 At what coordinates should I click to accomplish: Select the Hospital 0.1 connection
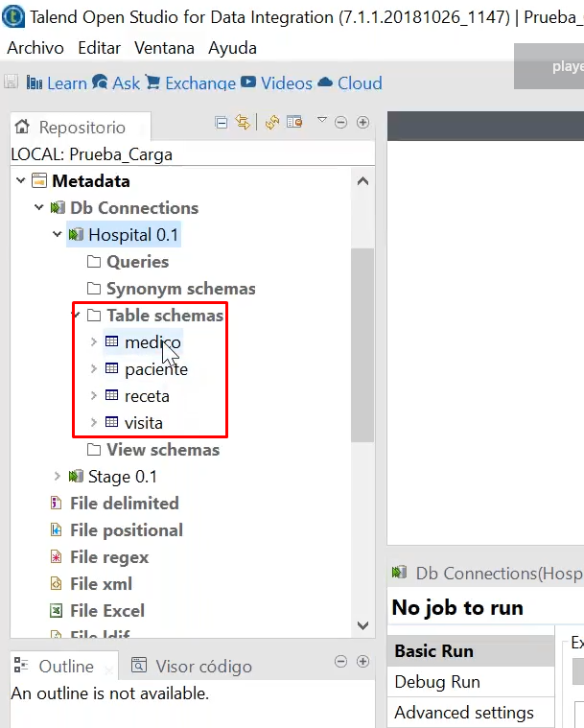pyautogui.click(x=132, y=234)
